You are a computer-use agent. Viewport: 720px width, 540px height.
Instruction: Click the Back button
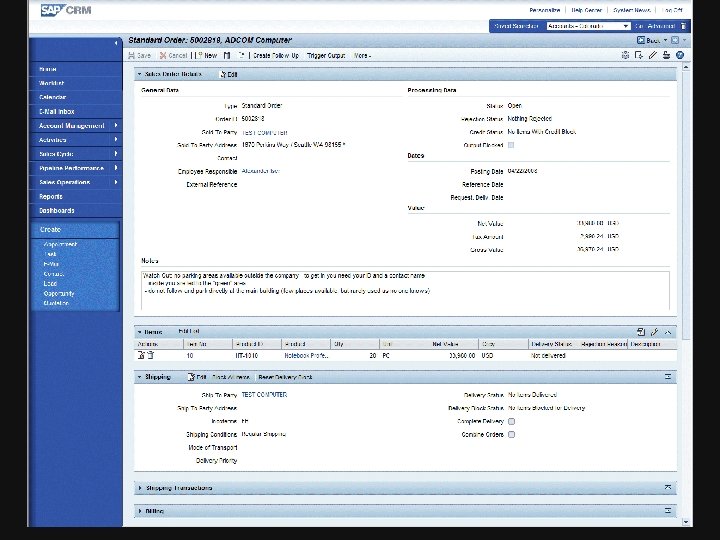649,40
